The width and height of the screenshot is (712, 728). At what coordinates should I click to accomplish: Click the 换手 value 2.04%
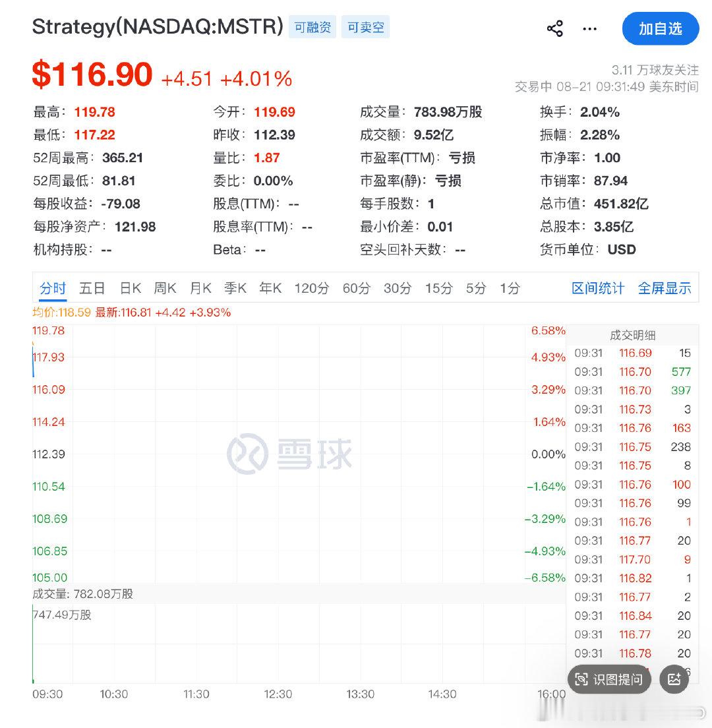[x=600, y=112]
